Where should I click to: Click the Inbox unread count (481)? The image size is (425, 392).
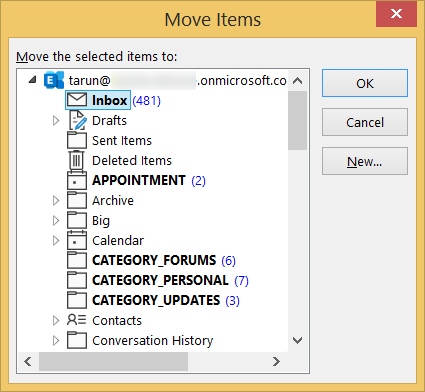coord(147,100)
